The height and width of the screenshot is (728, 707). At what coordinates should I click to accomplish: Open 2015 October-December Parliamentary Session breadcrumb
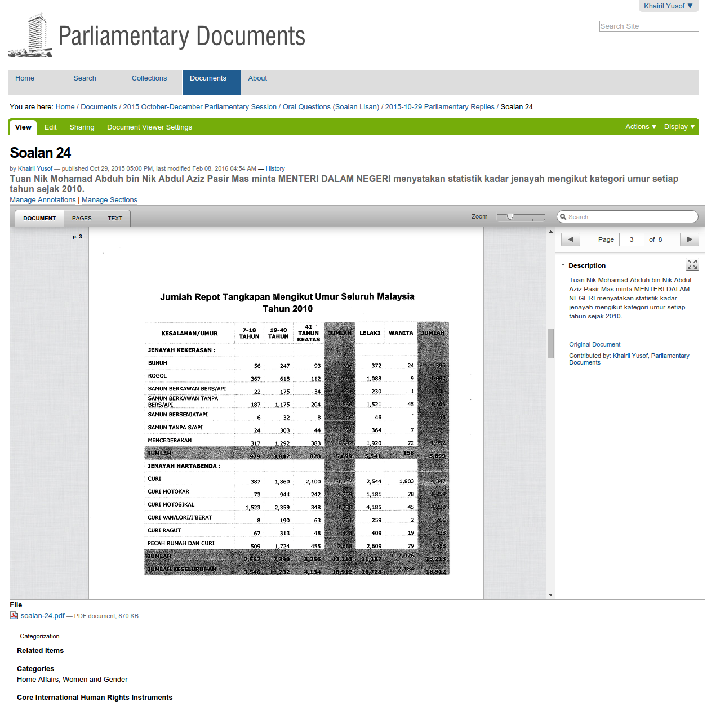200,107
